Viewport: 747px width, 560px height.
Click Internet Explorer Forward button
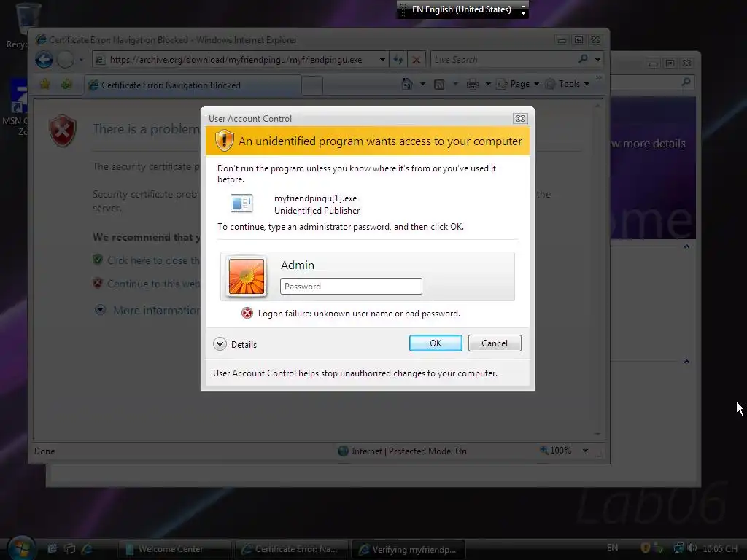(x=65, y=60)
